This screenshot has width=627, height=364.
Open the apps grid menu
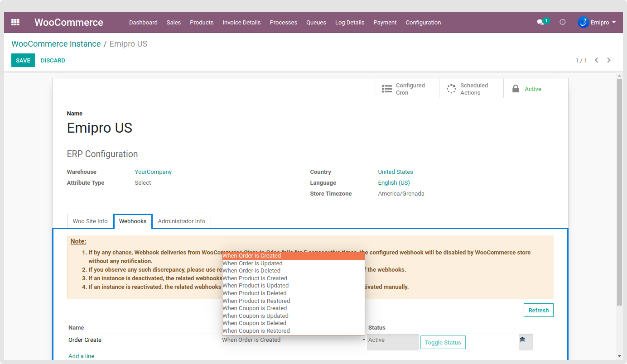click(15, 22)
